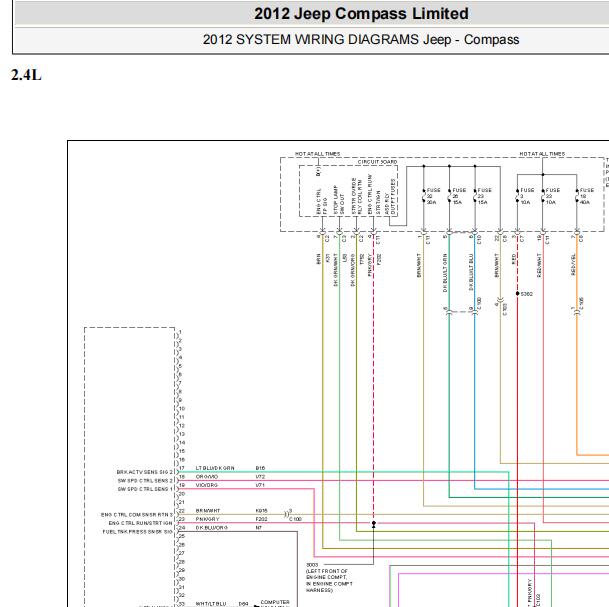Click the vertical "DK BLU/LT GRN" wire label
Screen dimensions: 609x607
[x=445, y=273]
